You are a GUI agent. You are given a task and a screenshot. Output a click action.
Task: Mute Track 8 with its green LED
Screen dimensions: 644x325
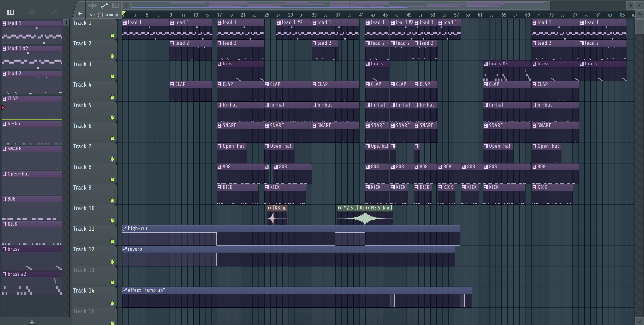[x=112, y=180]
